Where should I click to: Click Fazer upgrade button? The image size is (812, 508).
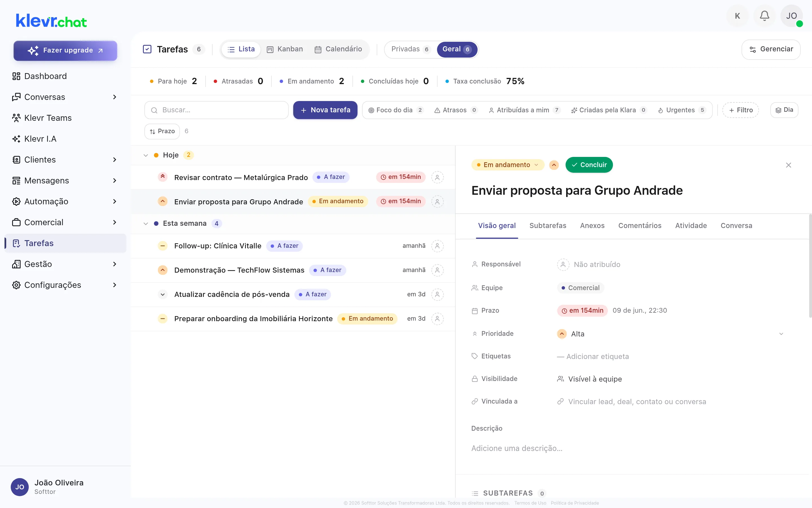[65, 51]
